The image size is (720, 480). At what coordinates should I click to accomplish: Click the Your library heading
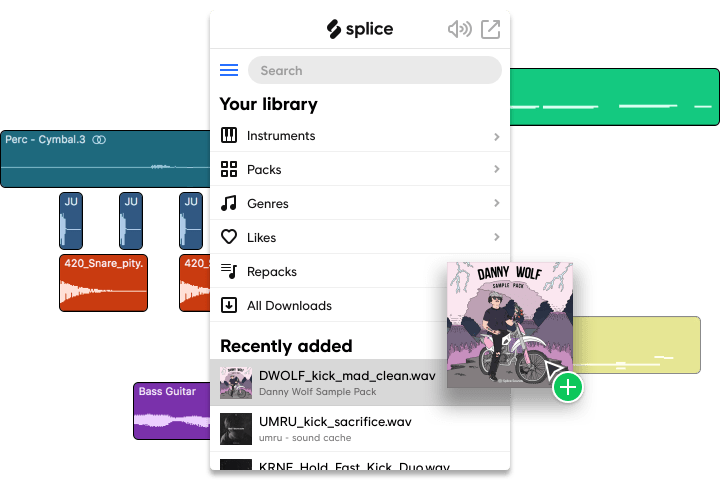tap(269, 104)
